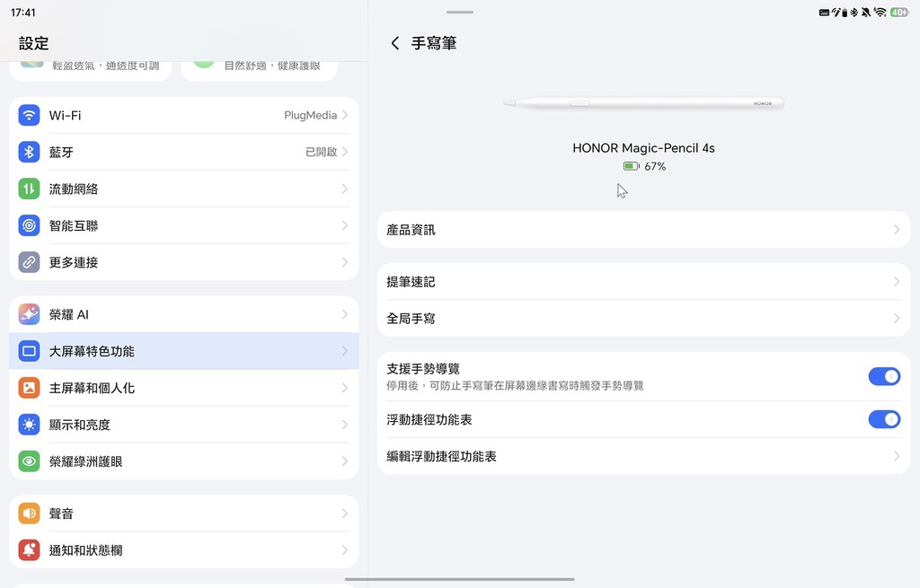
Task: Tap the bottom navigation gesture bar
Action: [459, 579]
